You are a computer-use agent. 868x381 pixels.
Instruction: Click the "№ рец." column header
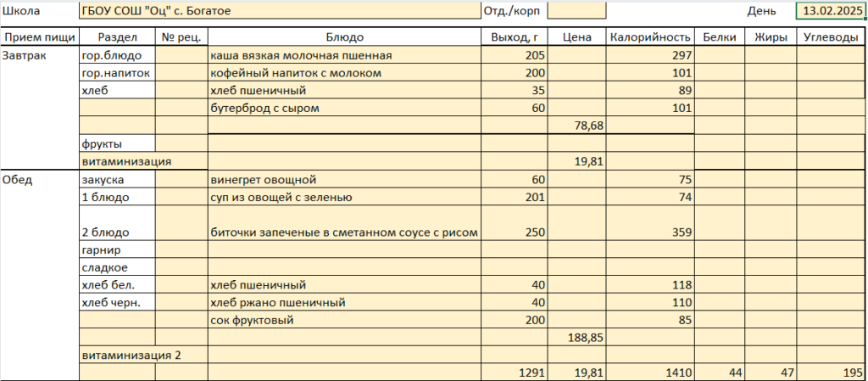click(181, 37)
